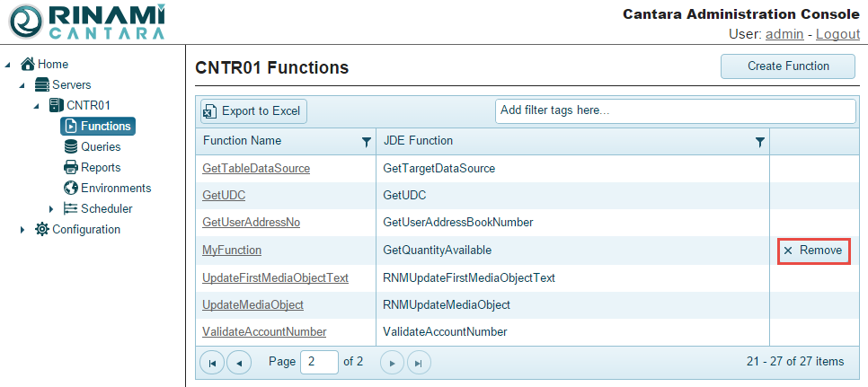The height and width of the screenshot is (387, 868).
Task: Click the JDE Function column filter icon
Action: coord(760,141)
